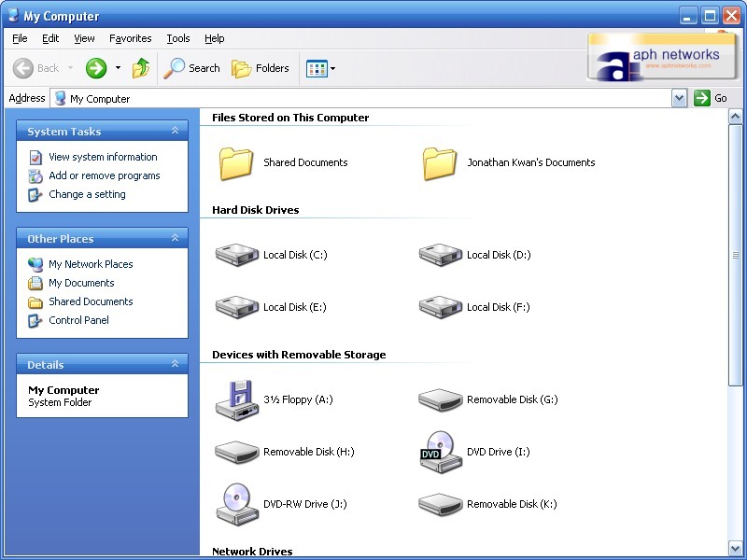Collapse the Other Places panel
The image size is (747, 560).
[x=175, y=239]
